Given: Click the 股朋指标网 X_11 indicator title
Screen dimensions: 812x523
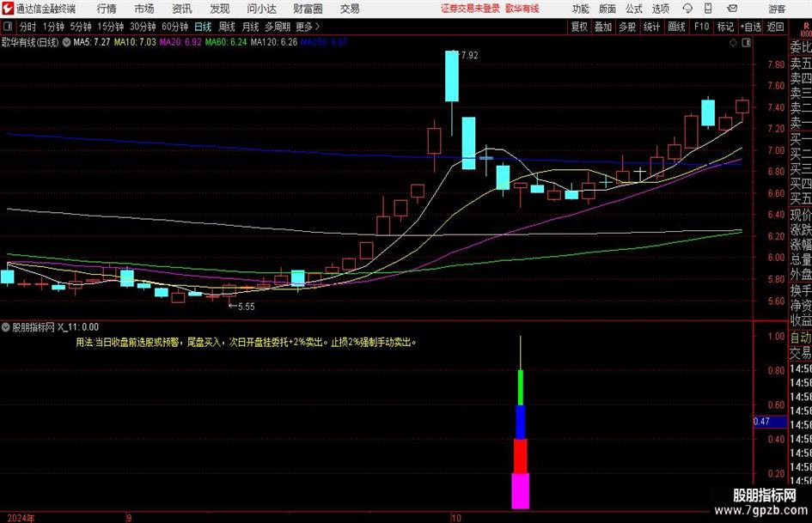Looking at the screenshot, I should click(55, 327).
